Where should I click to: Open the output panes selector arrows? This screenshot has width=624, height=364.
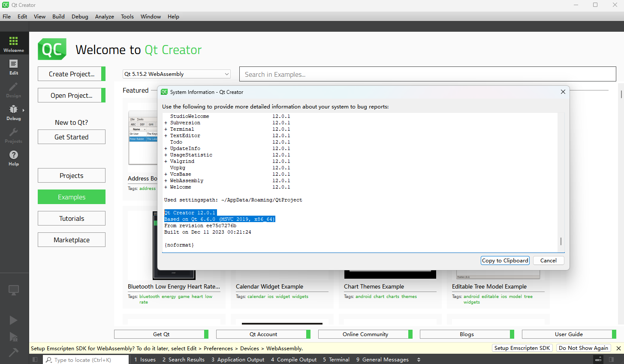pos(419,360)
